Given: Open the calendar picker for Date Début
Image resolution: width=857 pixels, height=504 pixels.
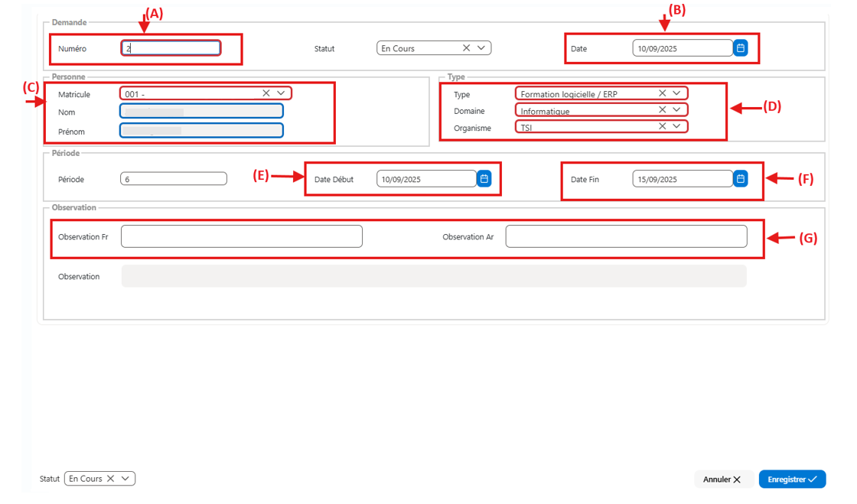Looking at the screenshot, I should tap(484, 178).
